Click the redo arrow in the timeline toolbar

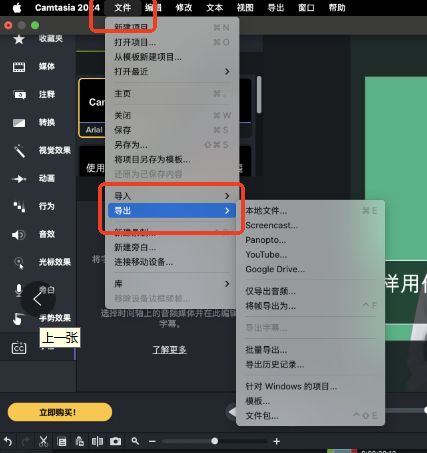pyautogui.click(x=25, y=442)
